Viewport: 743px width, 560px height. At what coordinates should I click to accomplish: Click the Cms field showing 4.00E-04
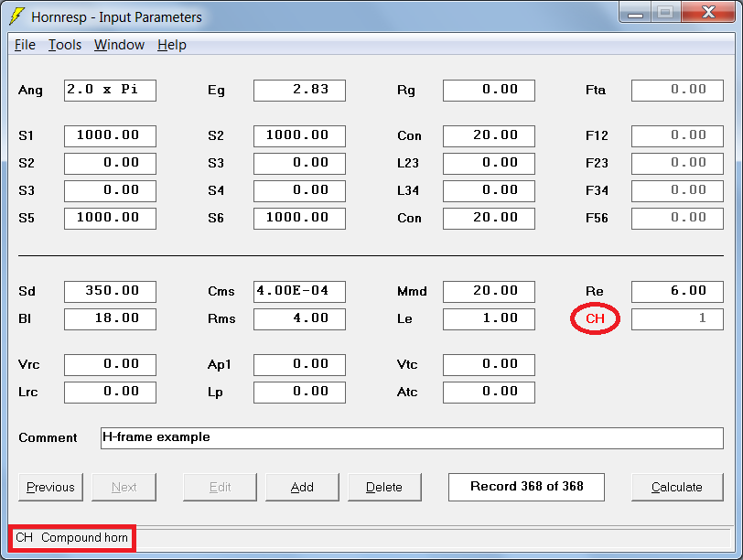pyautogui.click(x=299, y=291)
